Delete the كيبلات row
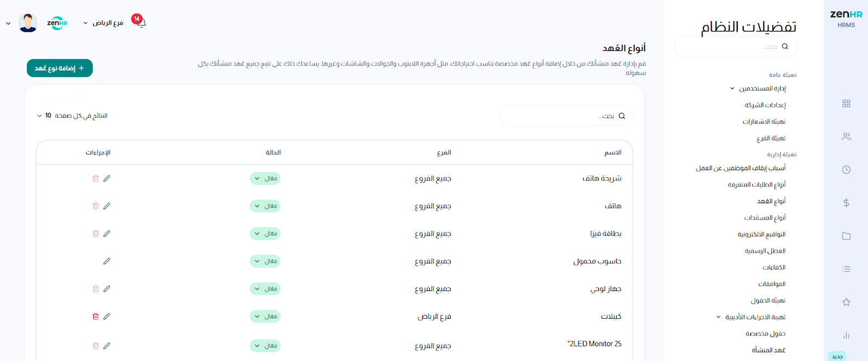This screenshot has height=361, width=868. [x=95, y=317]
